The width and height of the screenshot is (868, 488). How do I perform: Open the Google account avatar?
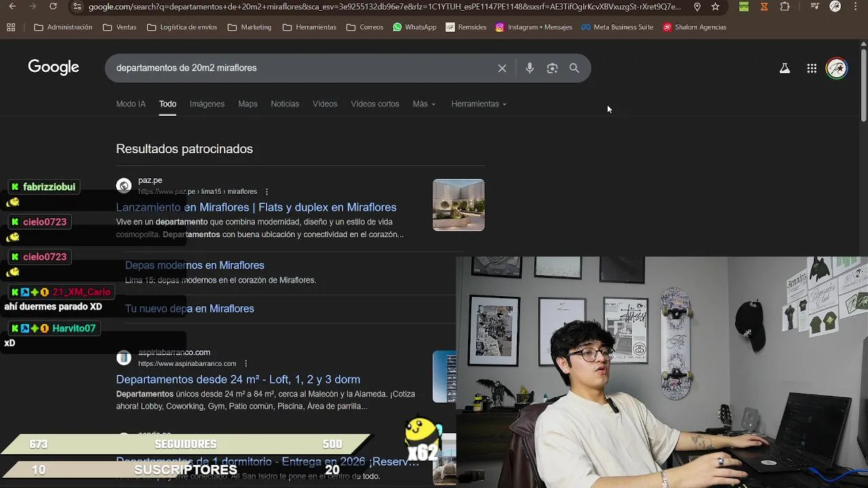(837, 68)
